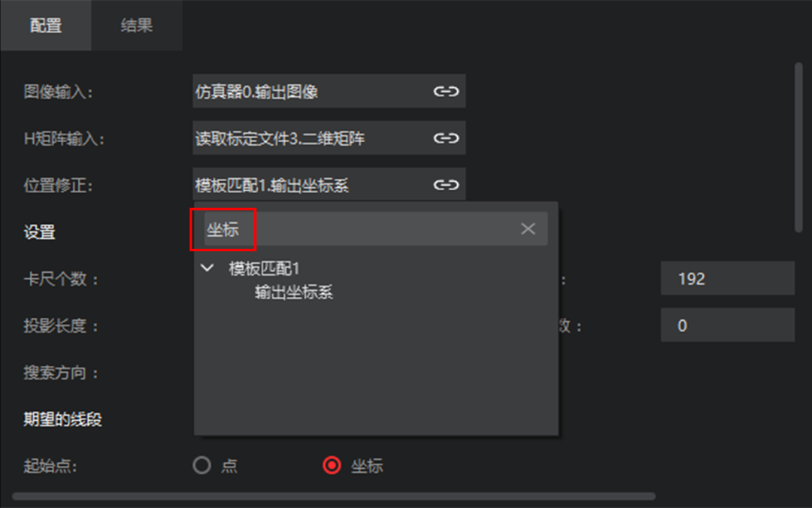The height and width of the screenshot is (508, 812).
Task: Click the 设置 section heading
Action: [39, 231]
